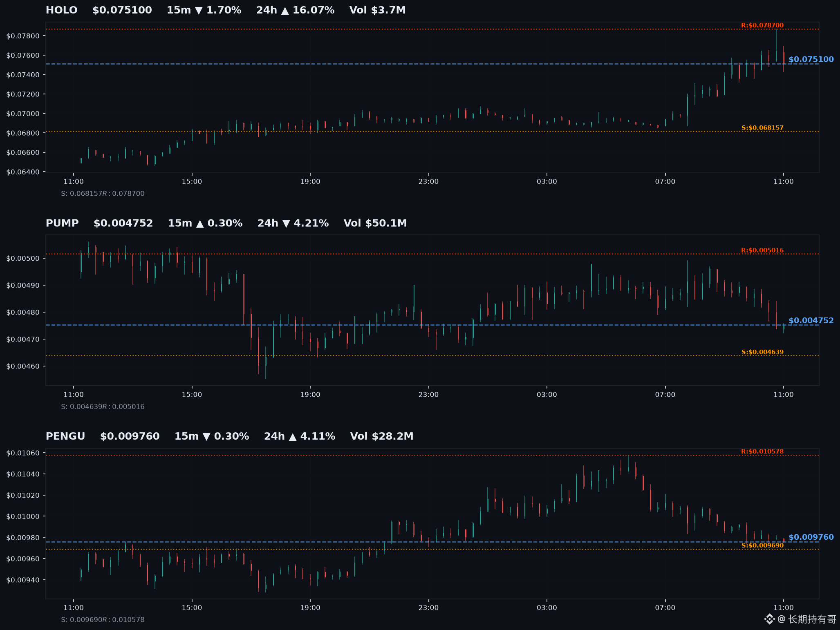Click the blue $0.004752 current price tag

pos(811,321)
